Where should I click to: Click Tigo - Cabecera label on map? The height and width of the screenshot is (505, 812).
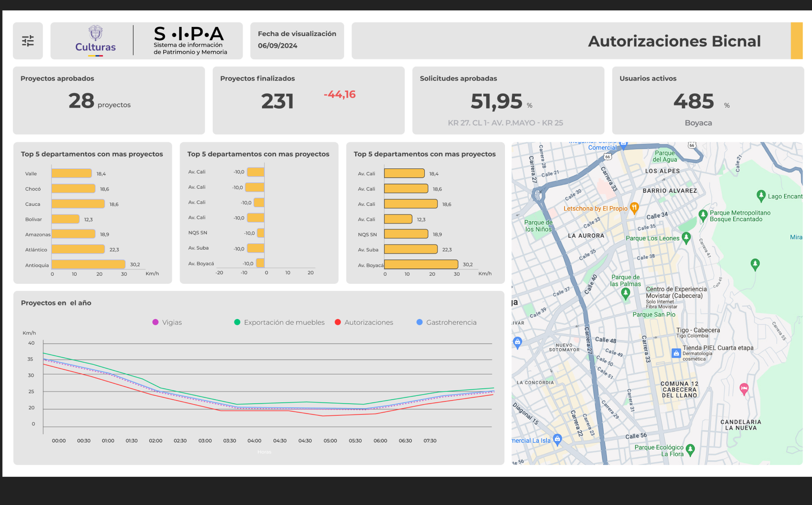tap(698, 330)
